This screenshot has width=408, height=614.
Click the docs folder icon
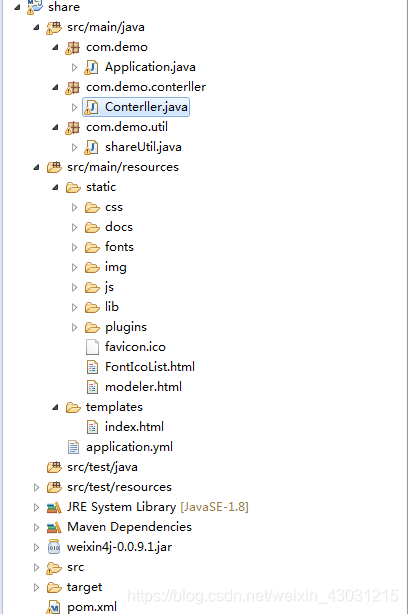(x=92, y=227)
